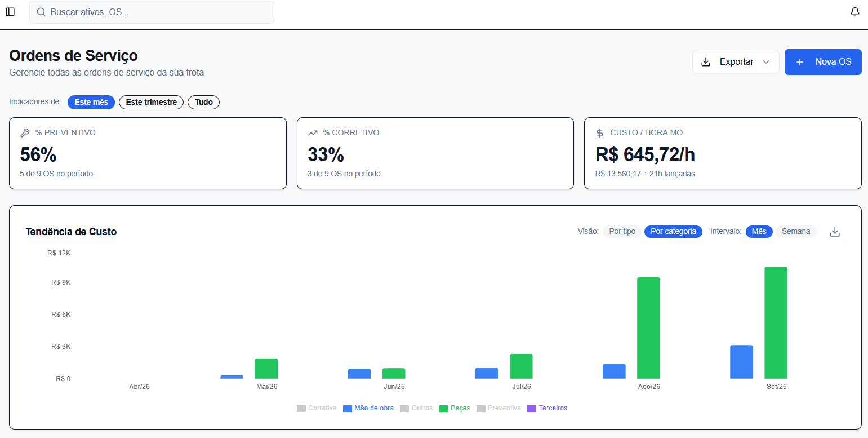Open the notifications bell
Image resolution: width=868 pixels, height=438 pixels.
click(855, 12)
